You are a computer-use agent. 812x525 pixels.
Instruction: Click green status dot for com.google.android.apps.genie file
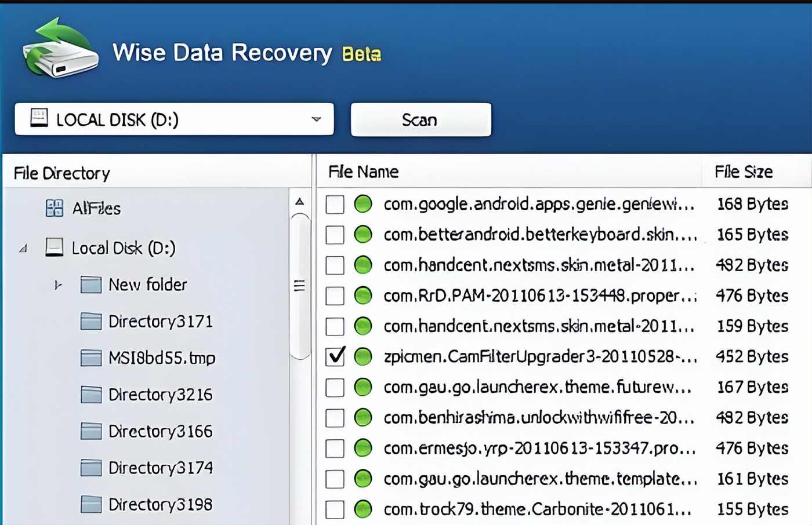363,204
